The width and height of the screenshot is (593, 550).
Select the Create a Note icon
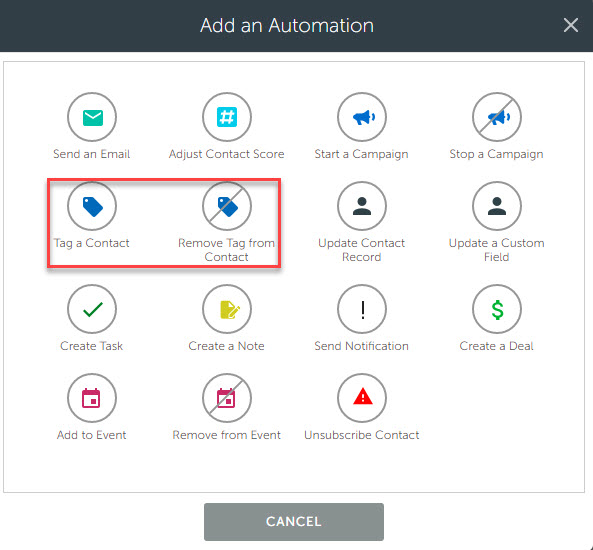[227, 309]
